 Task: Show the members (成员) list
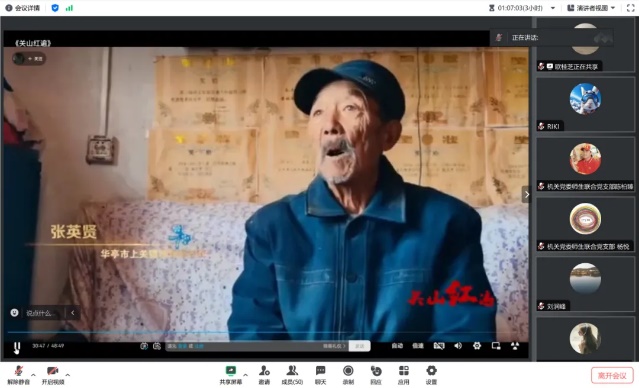[292, 375]
